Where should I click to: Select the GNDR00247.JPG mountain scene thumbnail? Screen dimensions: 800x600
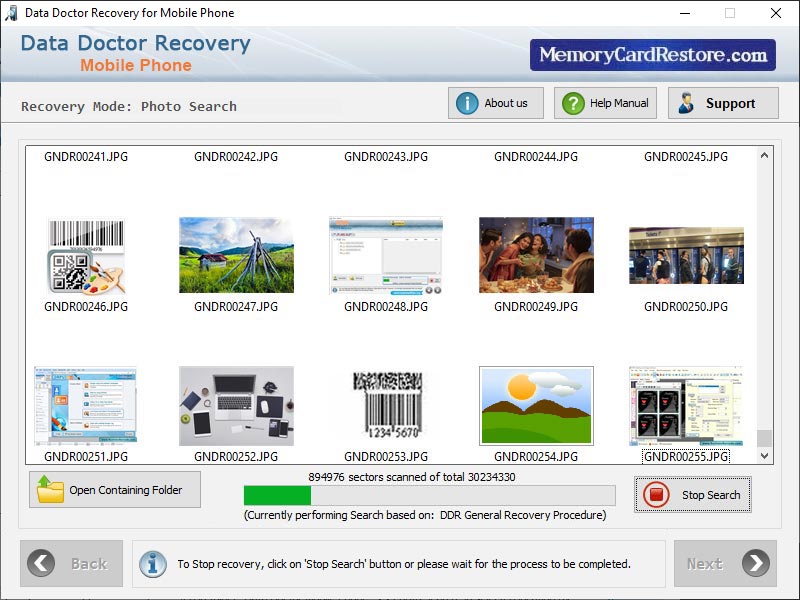pos(235,255)
